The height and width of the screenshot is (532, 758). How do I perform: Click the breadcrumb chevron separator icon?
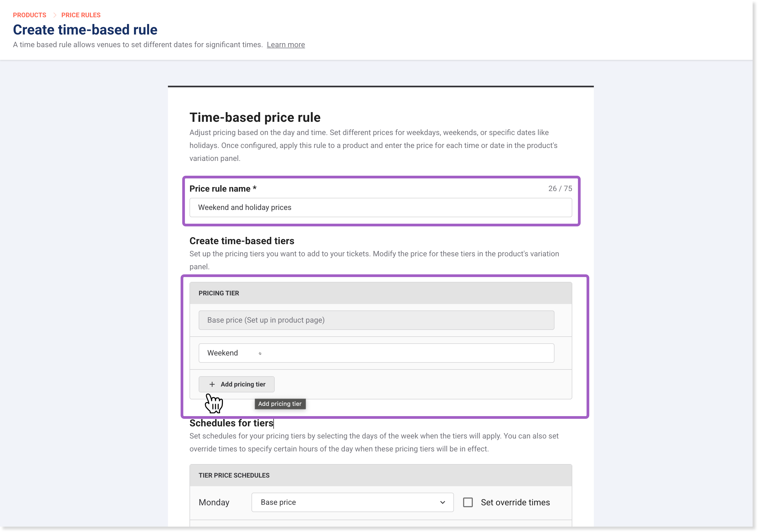click(54, 15)
